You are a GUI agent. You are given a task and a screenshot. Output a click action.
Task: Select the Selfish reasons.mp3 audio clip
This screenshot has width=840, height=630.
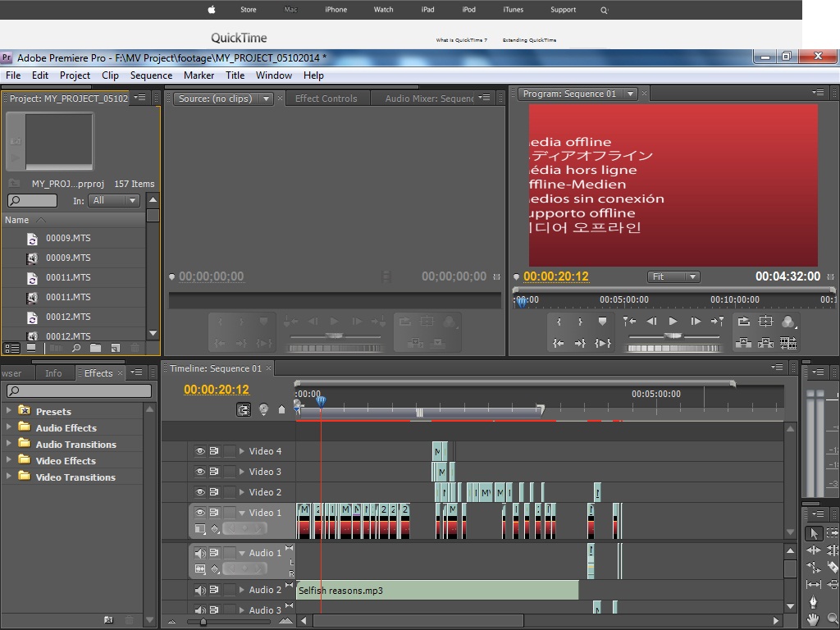[436, 590]
